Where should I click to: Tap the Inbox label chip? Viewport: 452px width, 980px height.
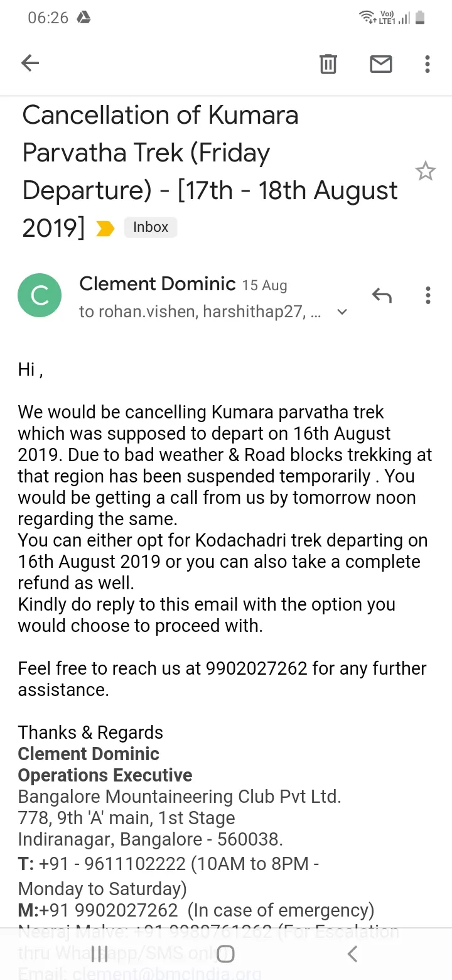pos(151,227)
